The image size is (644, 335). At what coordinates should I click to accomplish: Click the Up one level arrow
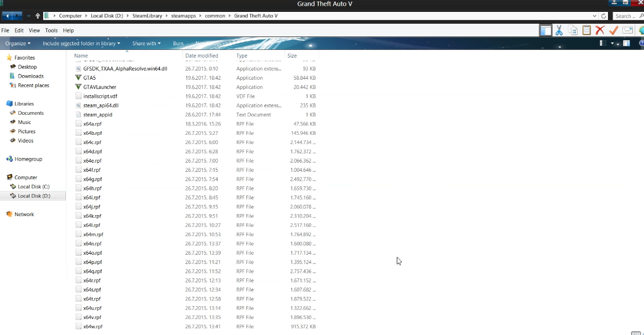(x=38, y=16)
